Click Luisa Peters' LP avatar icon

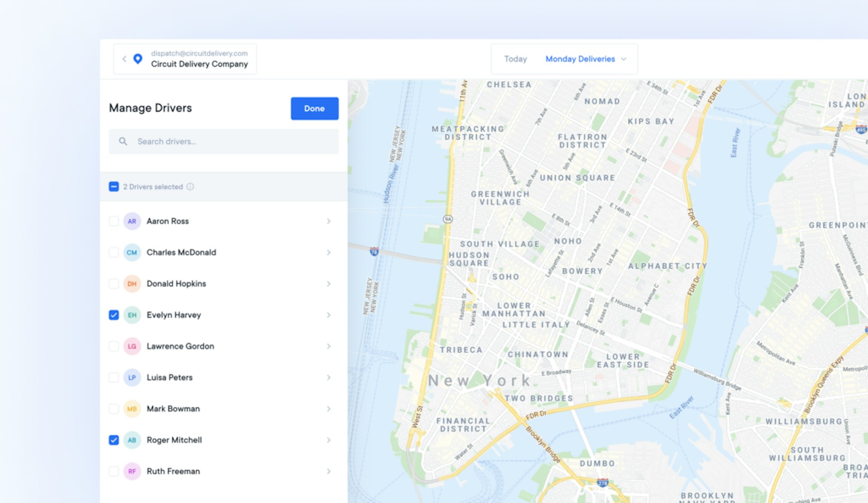tap(132, 377)
